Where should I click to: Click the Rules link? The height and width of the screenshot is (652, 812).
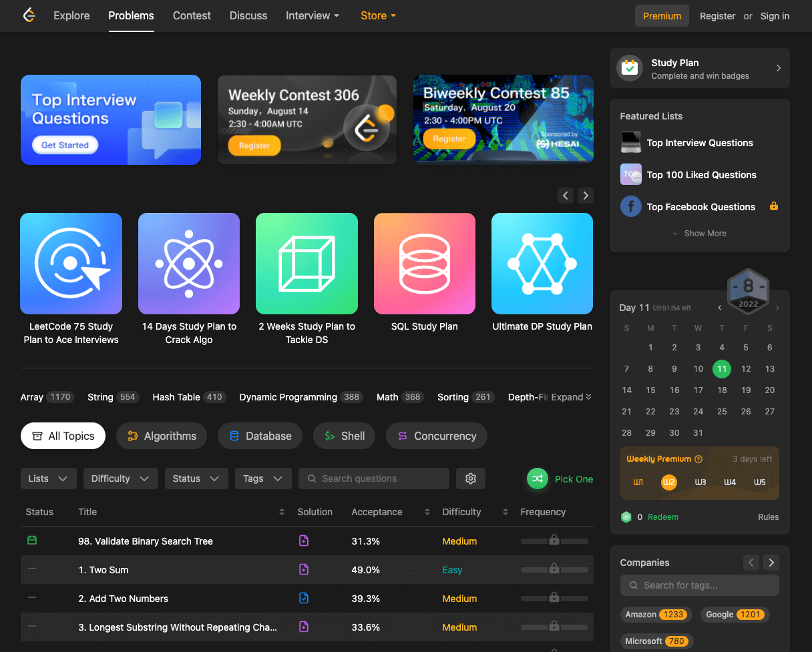(x=769, y=517)
